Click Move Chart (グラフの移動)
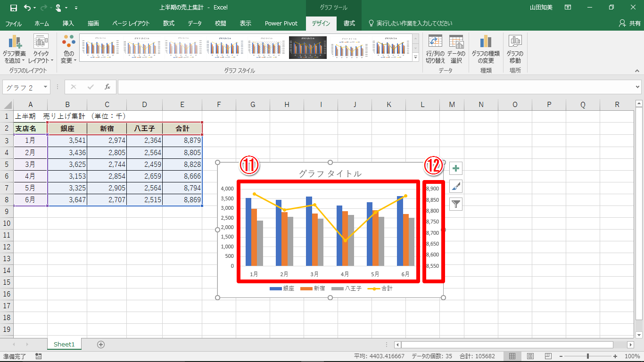Screen dimensions: 644x362 (515, 49)
